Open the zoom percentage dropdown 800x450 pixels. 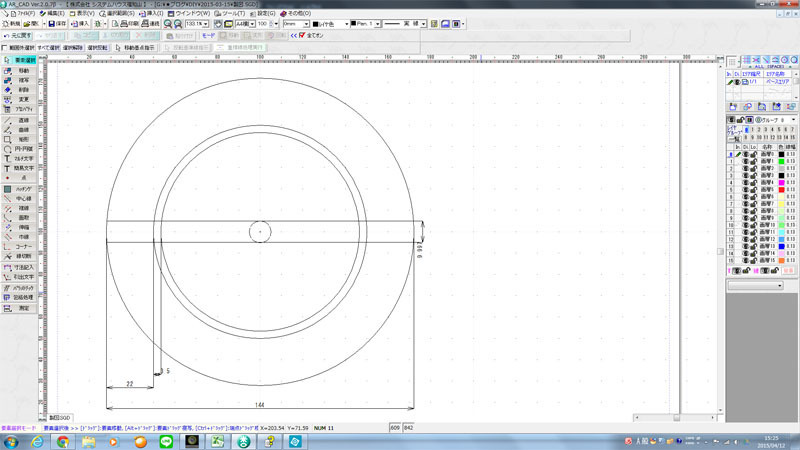tap(206, 24)
